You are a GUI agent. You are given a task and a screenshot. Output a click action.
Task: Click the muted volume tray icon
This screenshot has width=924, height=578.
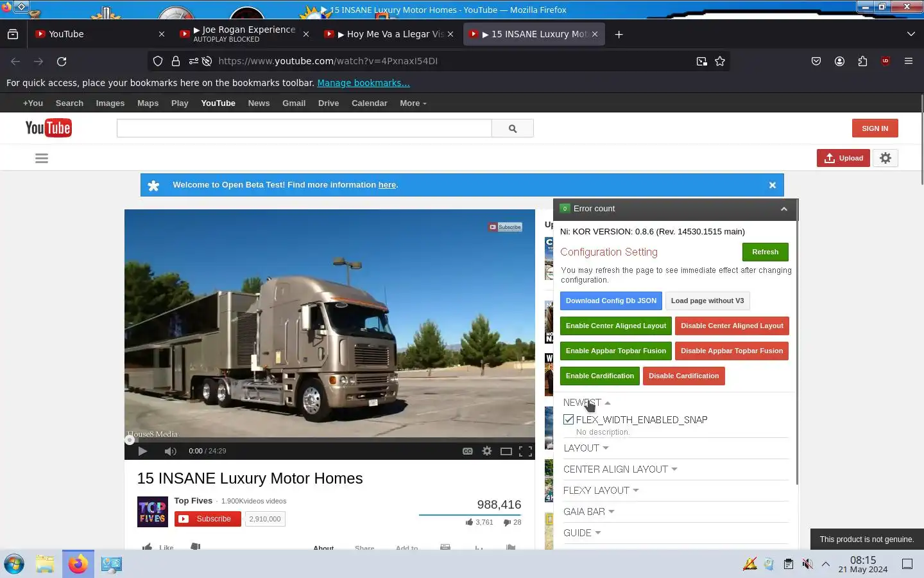[807, 564]
